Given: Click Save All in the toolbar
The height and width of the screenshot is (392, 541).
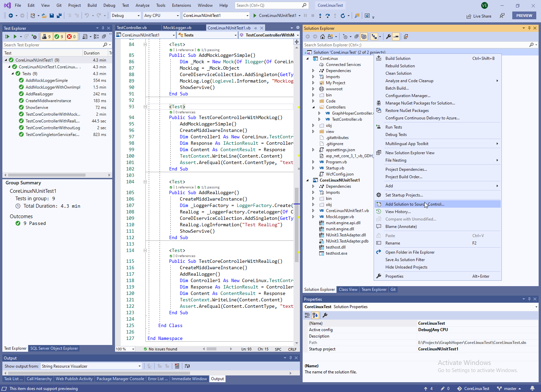Looking at the screenshot, I should pyautogui.click(x=59, y=16).
